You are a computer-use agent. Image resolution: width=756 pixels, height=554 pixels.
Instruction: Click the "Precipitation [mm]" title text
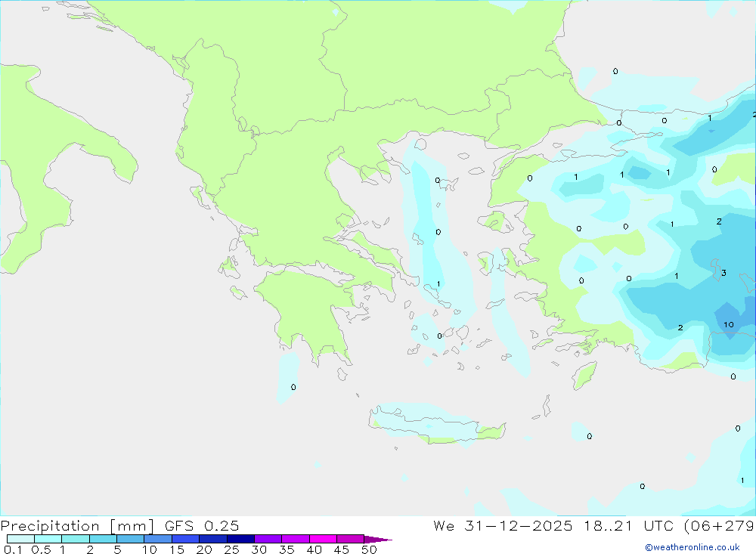[x=77, y=526]
